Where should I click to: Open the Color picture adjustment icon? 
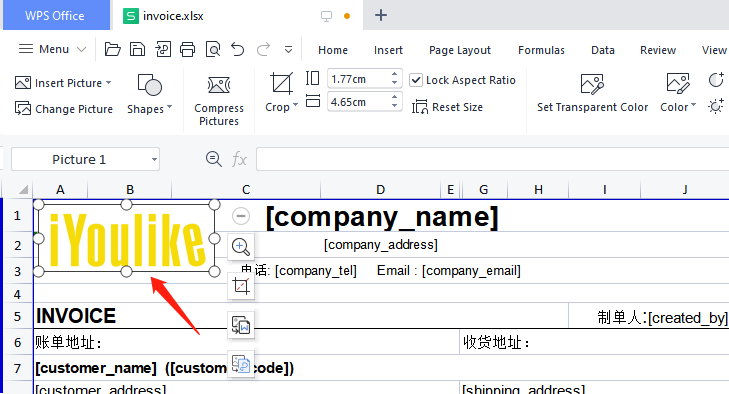tap(678, 84)
